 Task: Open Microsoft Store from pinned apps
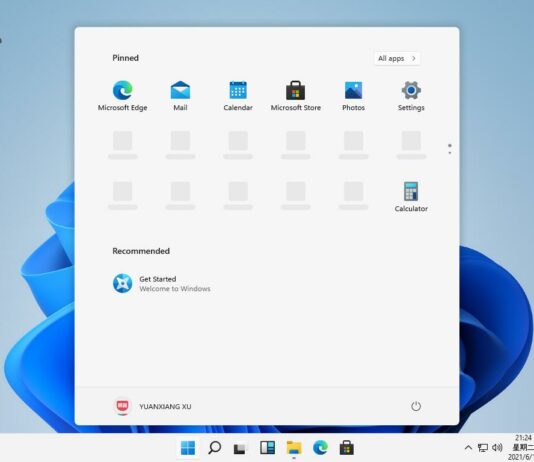click(x=296, y=96)
